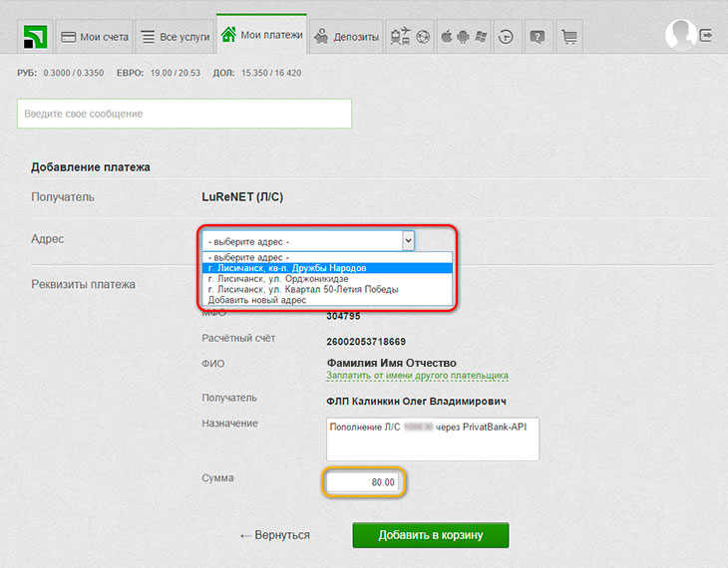Screen dimensions: 728x568
Task: Click the user profile avatar
Action: (x=681, y=34)
